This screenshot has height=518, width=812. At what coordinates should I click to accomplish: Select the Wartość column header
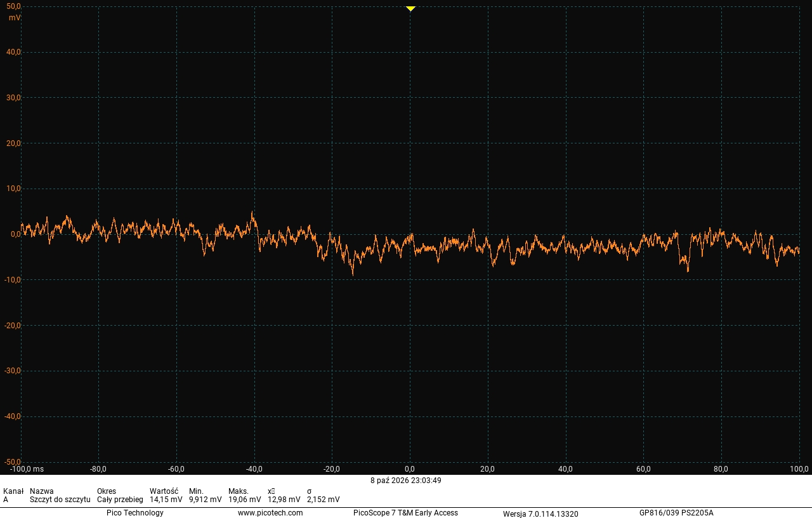tap(164, 491)
